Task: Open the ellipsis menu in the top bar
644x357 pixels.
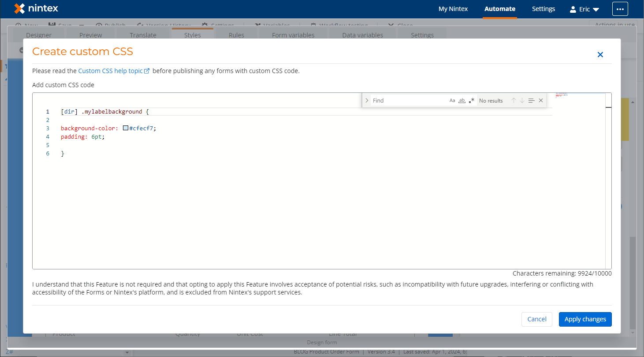Action: tap(620, 8)
